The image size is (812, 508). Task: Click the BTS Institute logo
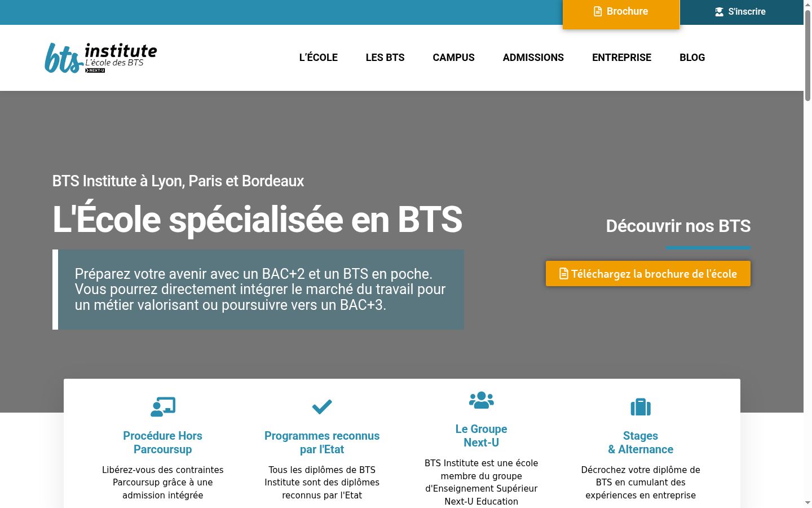click(101, 58)
